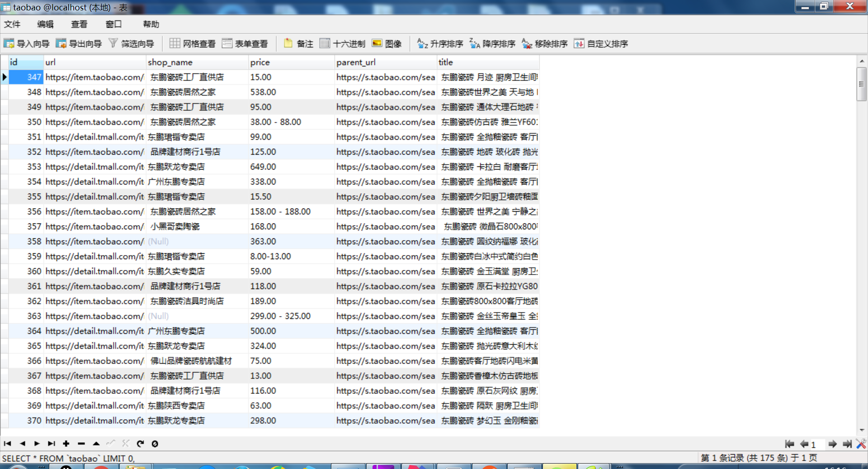Open the 查看 menu
The width and height of the screenshot is (868, 469).
click(79, 24)
